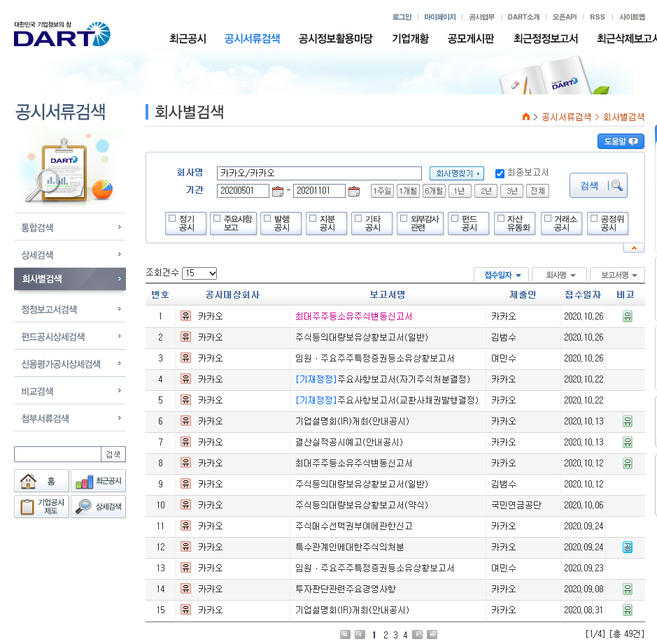Check the 기타공시 filter
Image resolution: width=657 pixels, height=644 pixels.
click(x=358, y=218)
